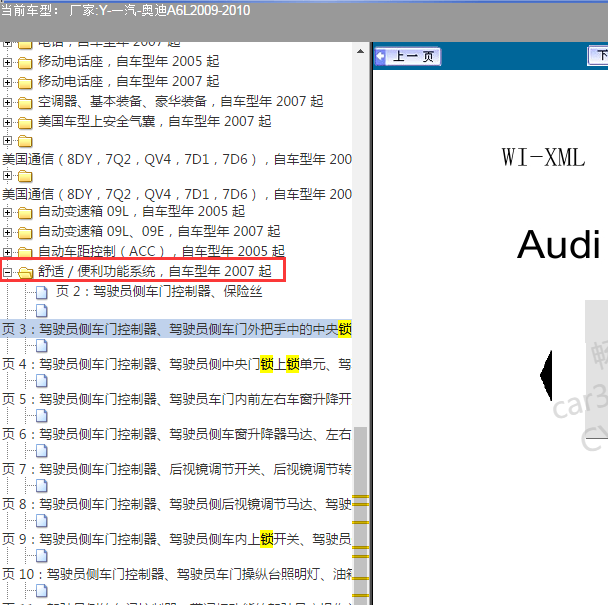Click folder icon of 移动电话座 2005
608x605 pixels.
25,62
